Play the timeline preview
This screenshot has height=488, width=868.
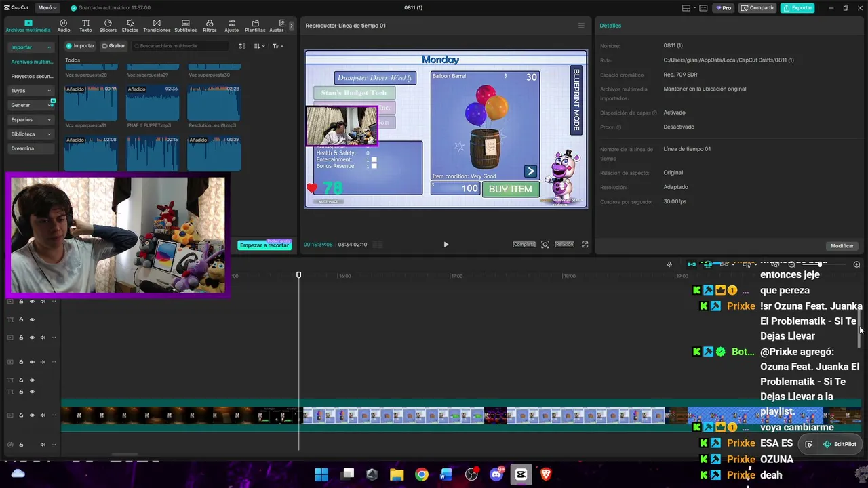click(x=446, y=245)
